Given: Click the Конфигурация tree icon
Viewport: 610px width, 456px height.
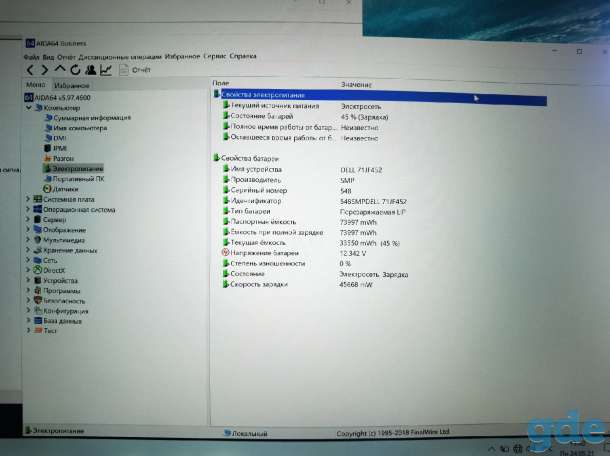Looking at the screenshot, I should coord(38,310).
